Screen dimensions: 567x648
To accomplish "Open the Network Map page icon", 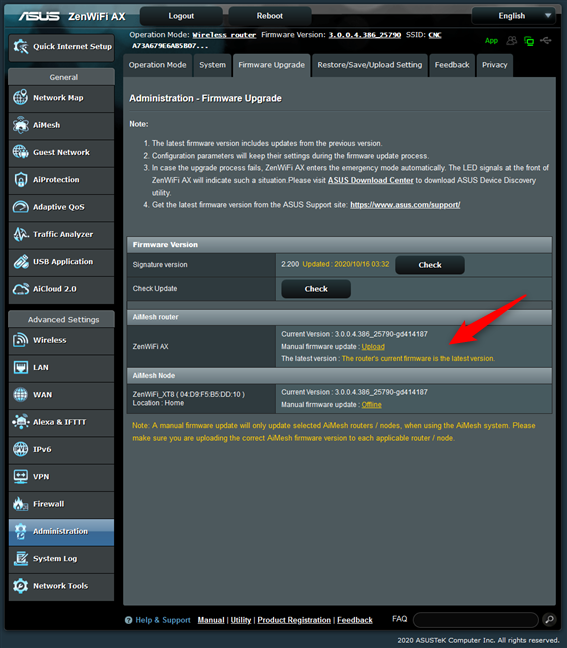I will coord(21,98).
